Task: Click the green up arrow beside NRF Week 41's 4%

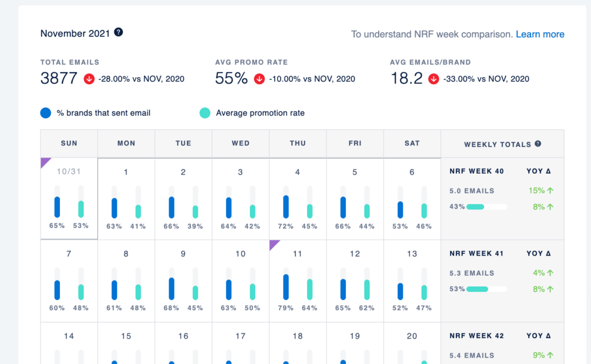Action: [550, 273]
